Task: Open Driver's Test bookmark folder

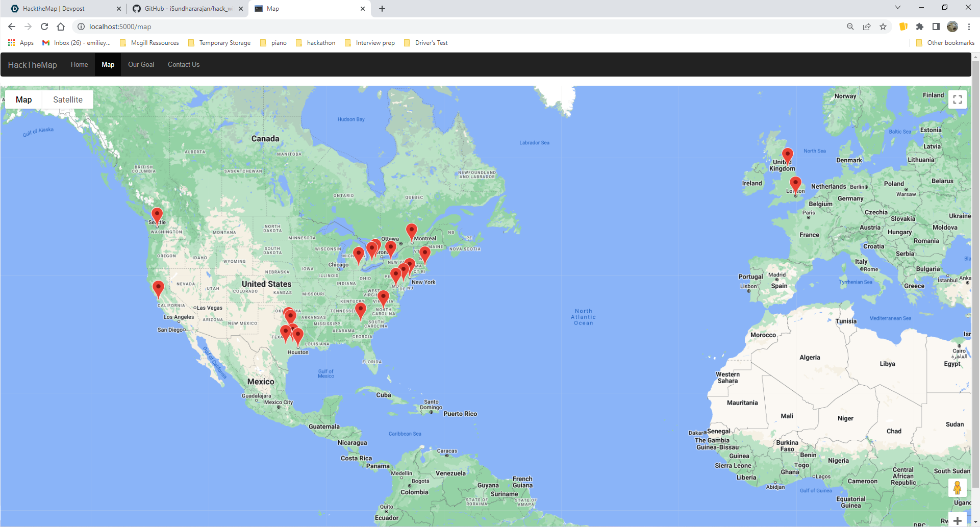Action: (426, 43)
